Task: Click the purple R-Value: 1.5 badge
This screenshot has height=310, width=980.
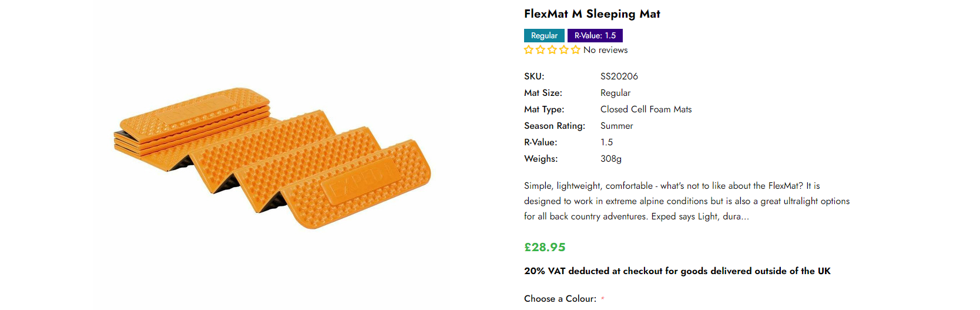Action: point(595,36)
